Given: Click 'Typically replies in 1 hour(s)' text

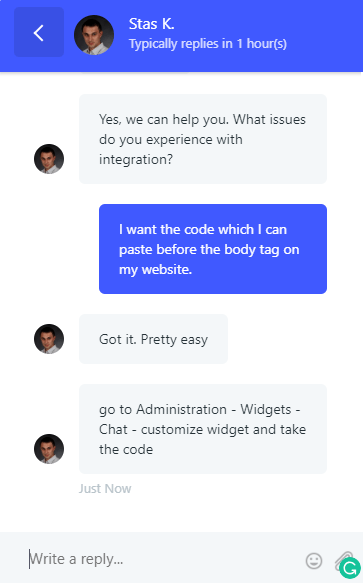Looking at the screenshot, I should (208, 44).
